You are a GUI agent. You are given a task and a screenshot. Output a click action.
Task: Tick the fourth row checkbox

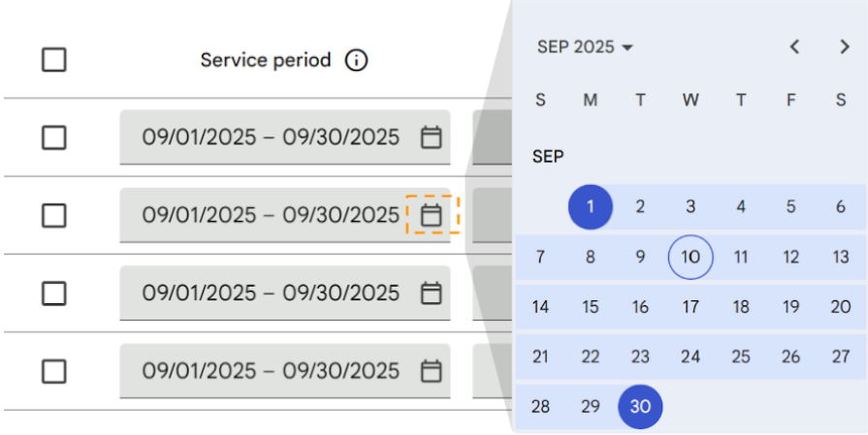pos(54,371)
